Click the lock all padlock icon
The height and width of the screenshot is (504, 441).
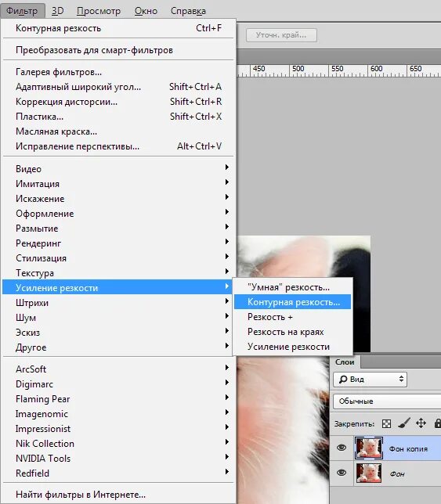pos(438,423)
